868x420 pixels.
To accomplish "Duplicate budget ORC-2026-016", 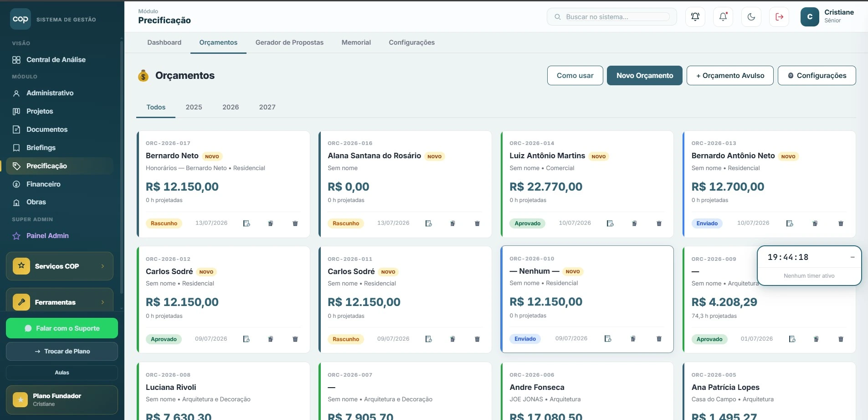I will pos(452,223).
